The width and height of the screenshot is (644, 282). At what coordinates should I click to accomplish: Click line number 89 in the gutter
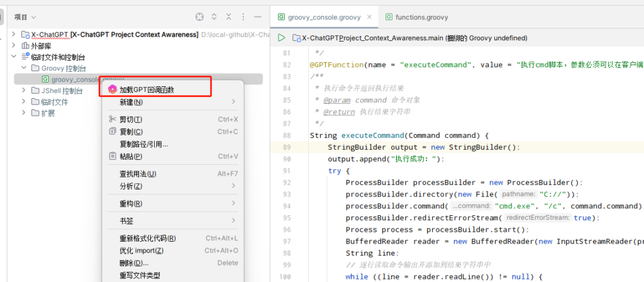tap(287, 147)
